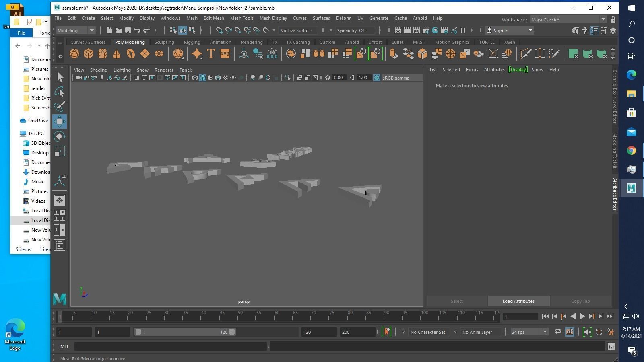The image size is (644, 362).
Task: Click the Outliner layout icon in toolbox
Action: [60, 245]
